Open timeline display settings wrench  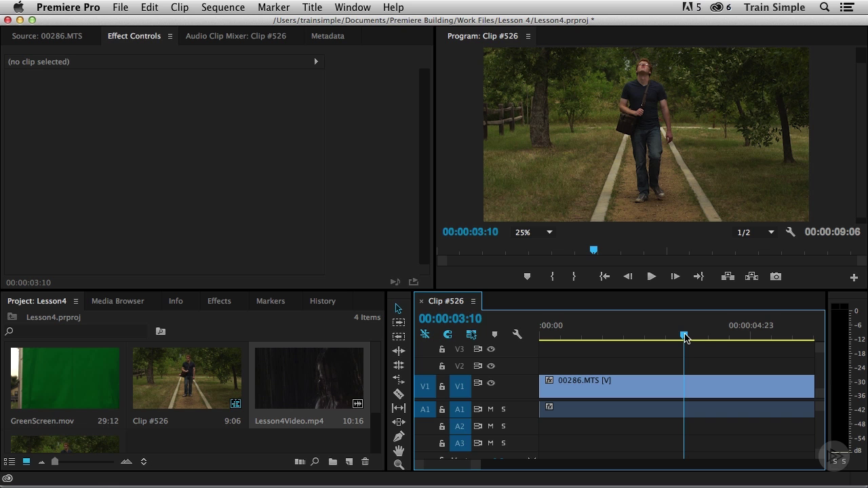click(517, 334)
